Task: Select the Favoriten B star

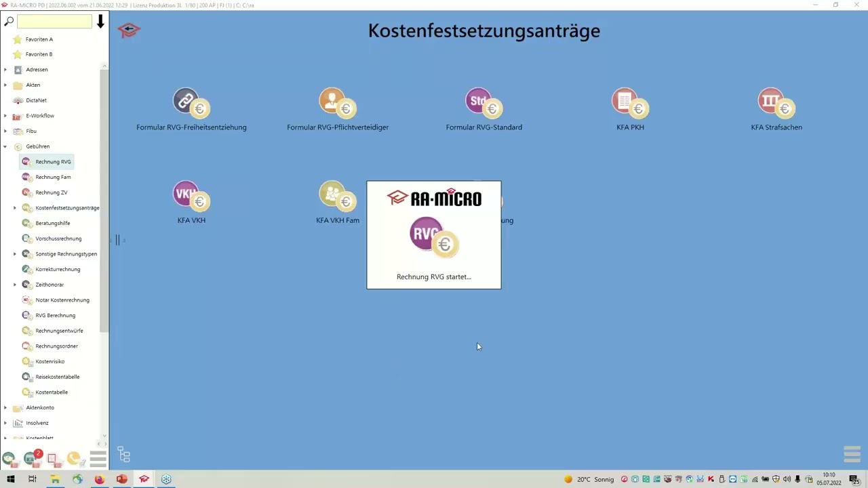Action: pos(18,54)
